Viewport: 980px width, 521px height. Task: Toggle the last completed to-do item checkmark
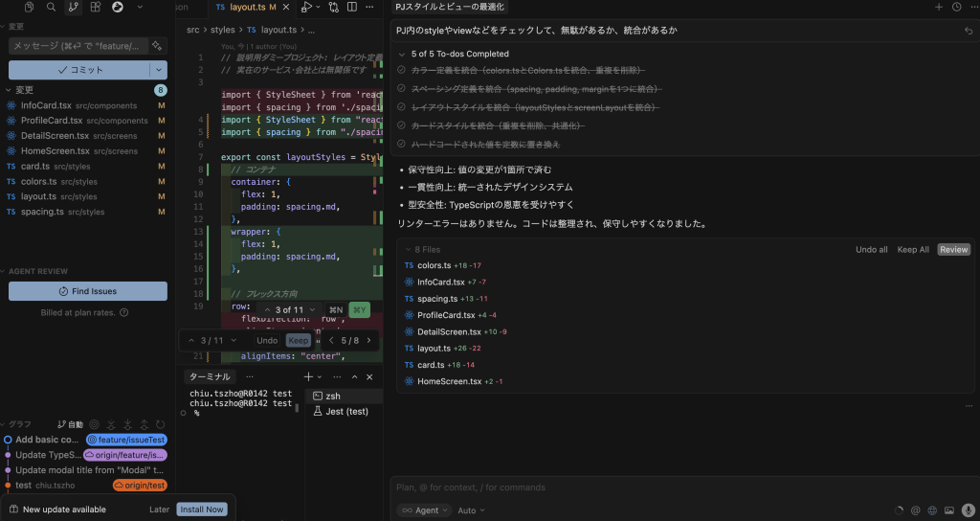tap(403, 144)
